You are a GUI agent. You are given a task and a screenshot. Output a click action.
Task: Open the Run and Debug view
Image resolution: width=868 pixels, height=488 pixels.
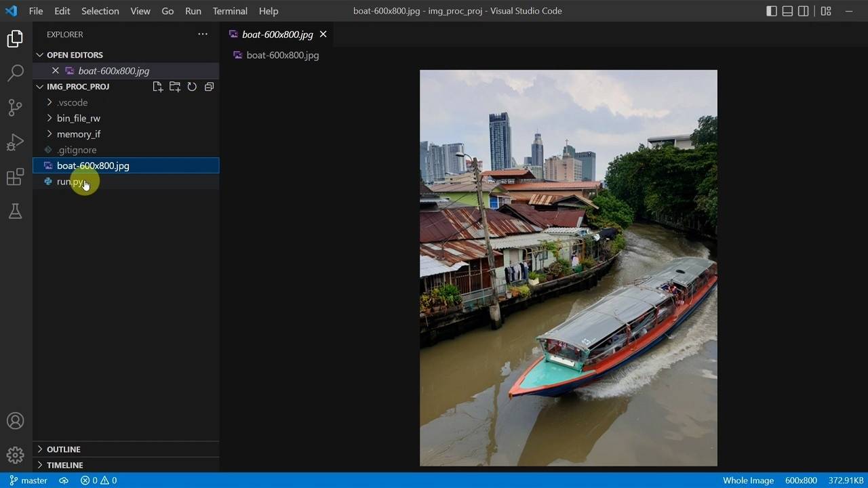coord(15,142)
